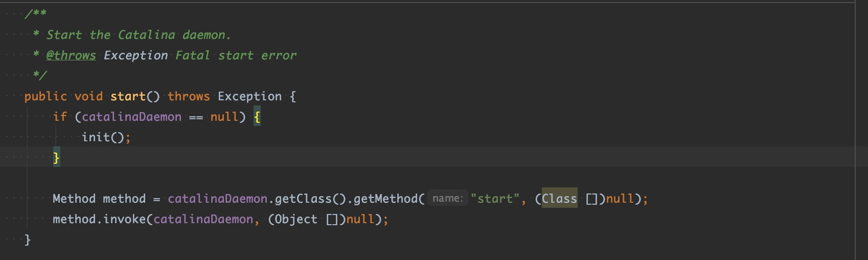Click the closing brace of start method
The height and width of the screenshot is (260, 868).
(27, 240)
